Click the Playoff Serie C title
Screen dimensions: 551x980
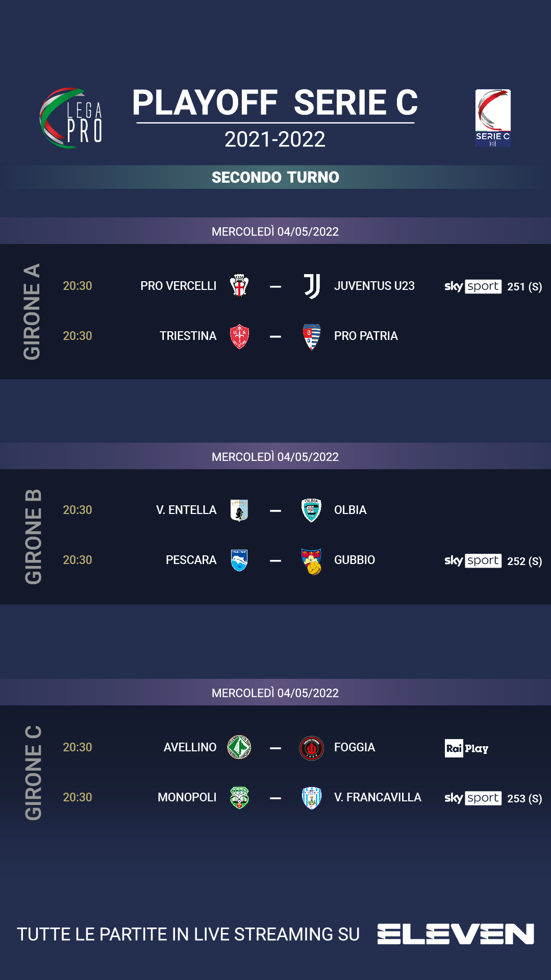[275, 103]
